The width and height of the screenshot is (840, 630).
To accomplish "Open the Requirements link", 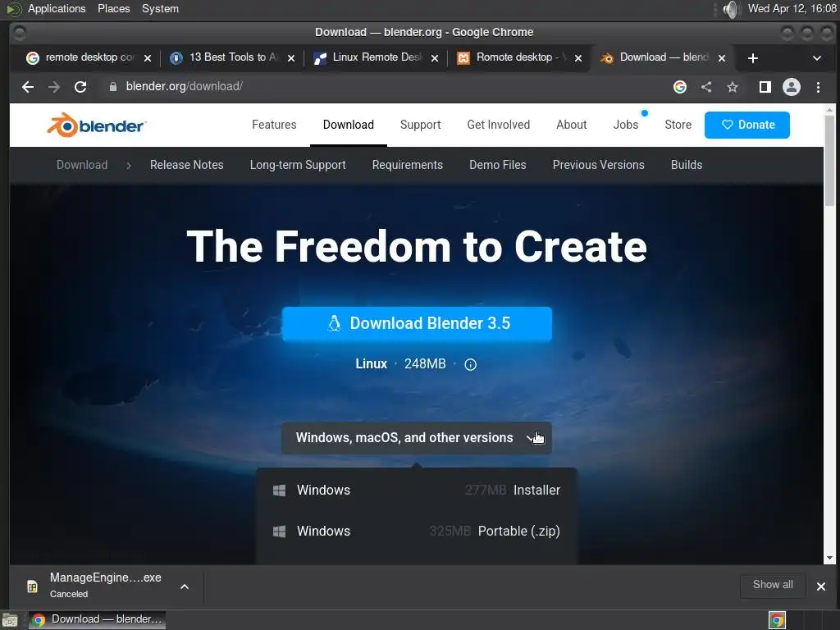I will click(407, 165).
